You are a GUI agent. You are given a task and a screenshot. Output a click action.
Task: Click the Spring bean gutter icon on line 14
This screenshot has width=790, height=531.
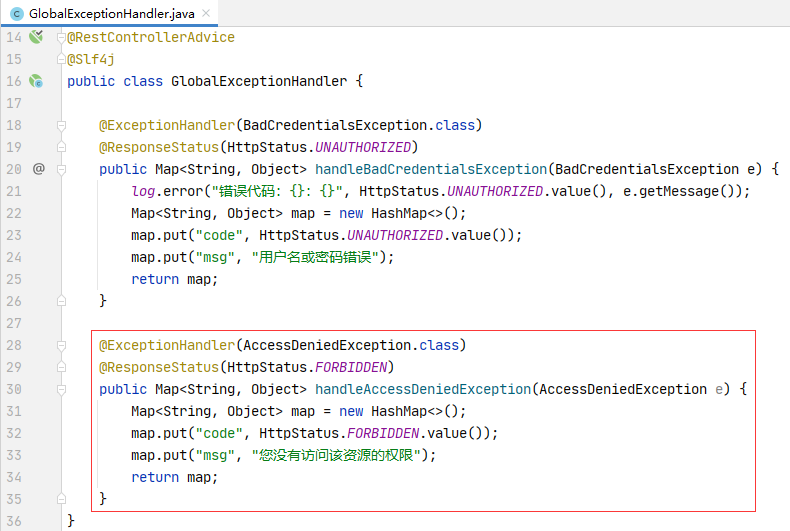(36, 36)
